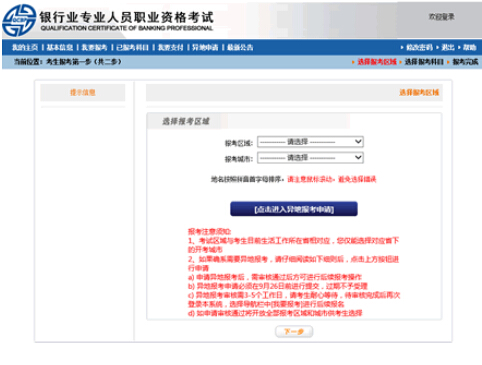Click the red 报考注意须知 heading
Image resolution: width=482 pixels, height=365 pixels.
[x=209, y=232]
